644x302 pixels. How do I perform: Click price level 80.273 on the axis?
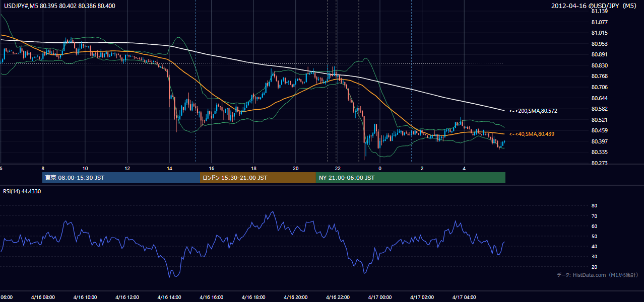(x=599, y=163)
